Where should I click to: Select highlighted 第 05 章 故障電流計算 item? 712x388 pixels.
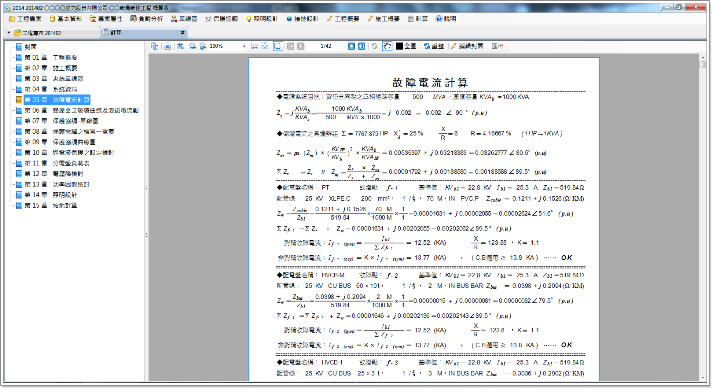tap(57, 99)
